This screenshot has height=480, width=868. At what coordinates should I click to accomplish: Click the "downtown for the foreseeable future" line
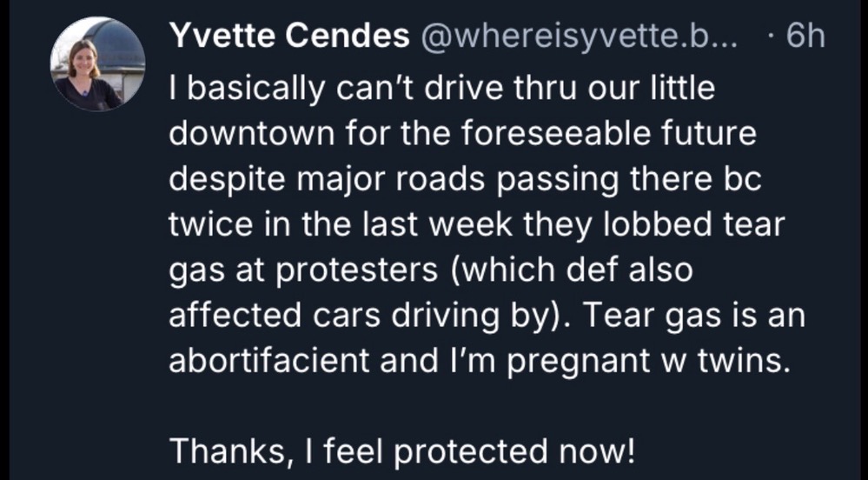tap(462, 136)
